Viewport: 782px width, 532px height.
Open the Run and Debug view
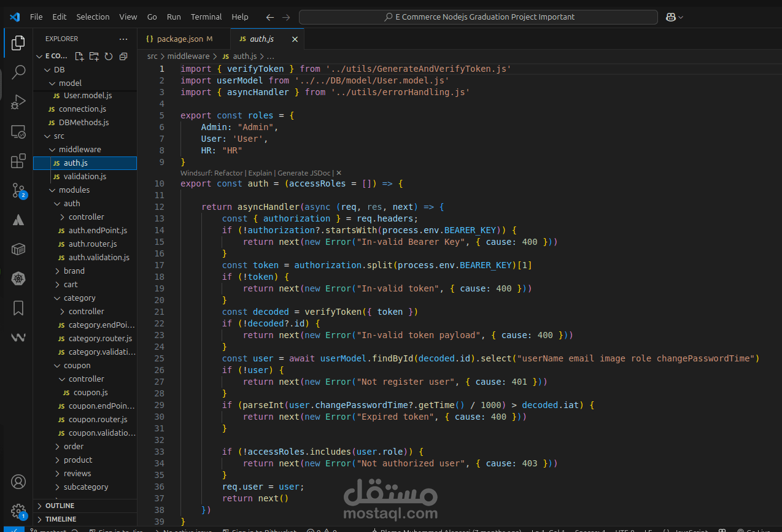point(18,102)
